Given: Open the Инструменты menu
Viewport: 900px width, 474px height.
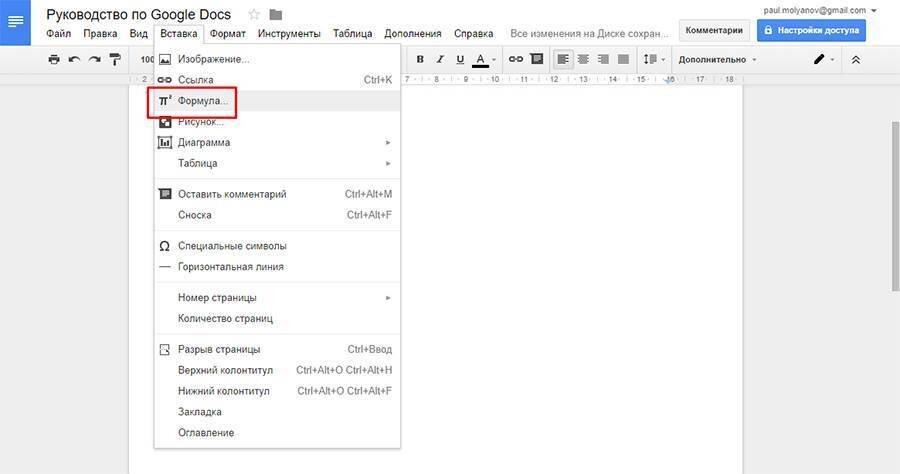Looking at the screenshot, I should pyautogui.click(x=289, y=34).
